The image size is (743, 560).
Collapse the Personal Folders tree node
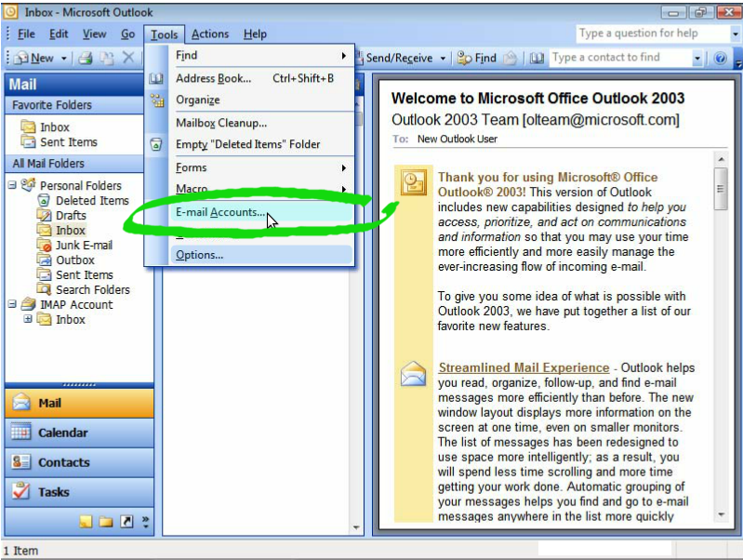tap(12, 185)
